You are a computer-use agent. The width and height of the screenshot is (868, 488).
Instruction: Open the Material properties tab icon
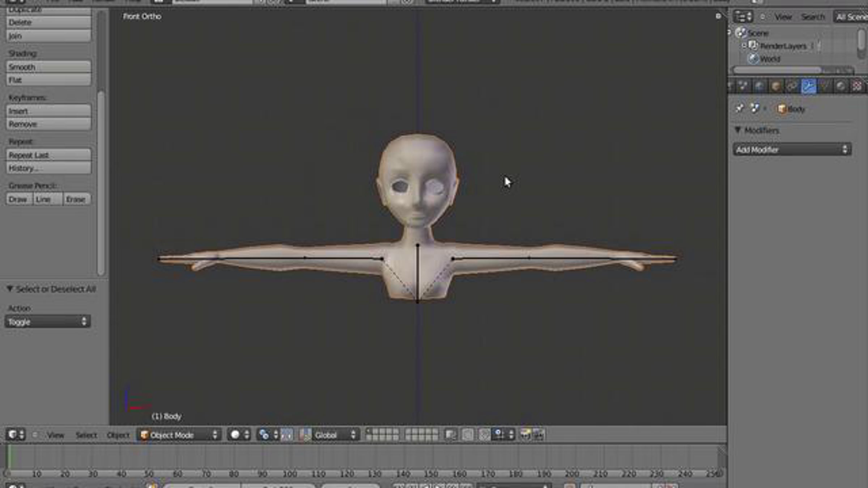(841, 86)
